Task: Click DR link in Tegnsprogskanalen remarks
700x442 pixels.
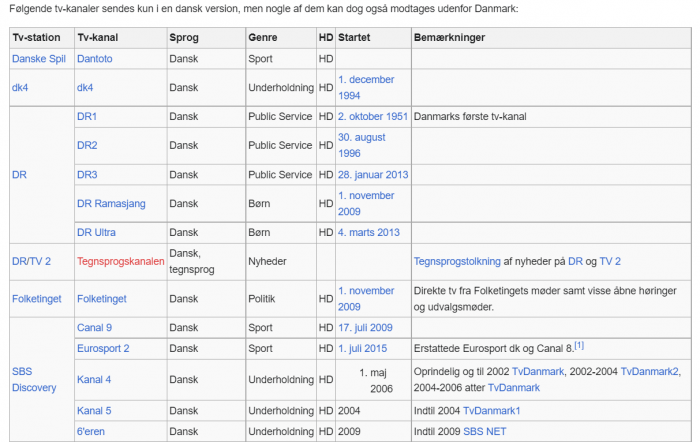Action: point(575,262)
